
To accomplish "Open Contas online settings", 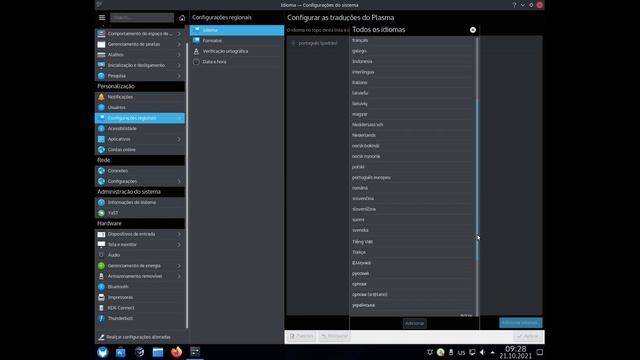I will pos(140,150).
